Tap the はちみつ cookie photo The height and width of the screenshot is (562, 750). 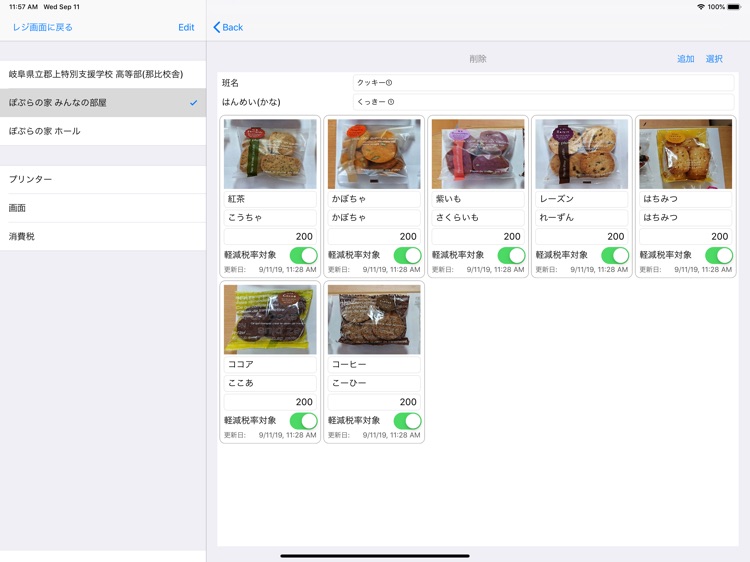[685, 154]
